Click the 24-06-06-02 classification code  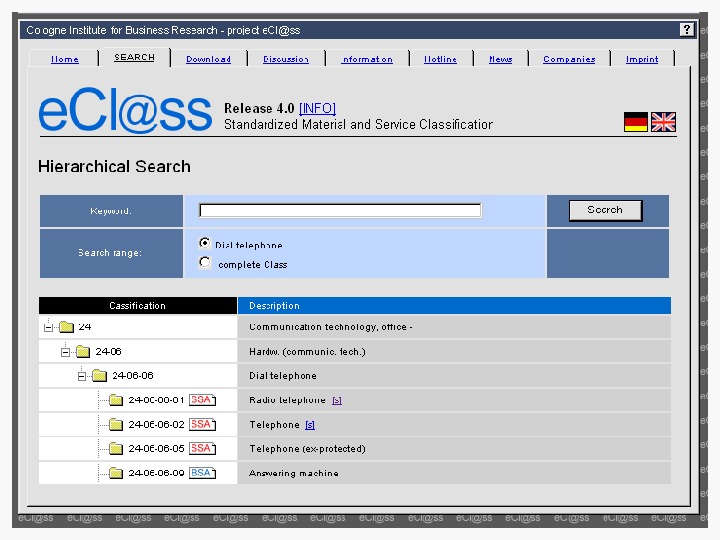point(156,424)
